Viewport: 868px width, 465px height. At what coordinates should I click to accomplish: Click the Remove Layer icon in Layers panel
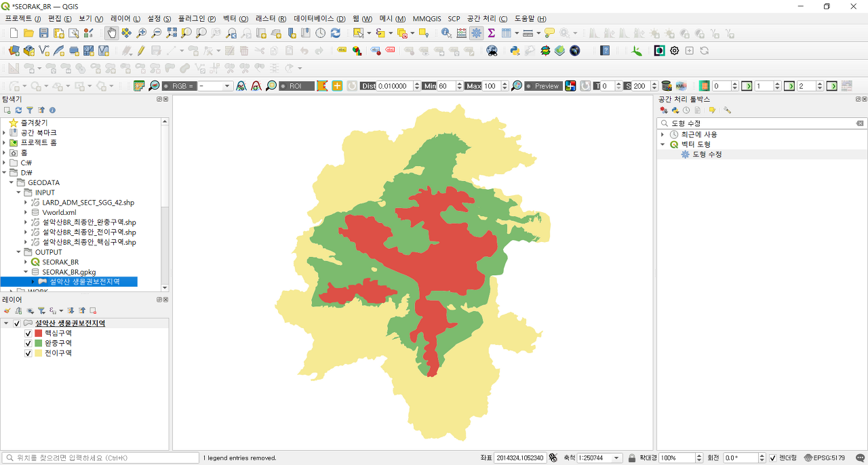click(93, 310)
